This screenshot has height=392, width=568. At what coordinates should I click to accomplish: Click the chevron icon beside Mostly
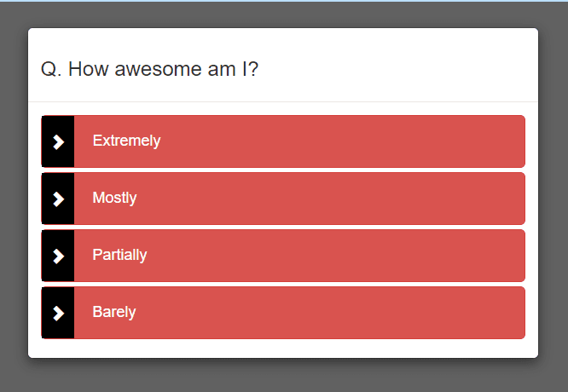click(x=58, y=199)
